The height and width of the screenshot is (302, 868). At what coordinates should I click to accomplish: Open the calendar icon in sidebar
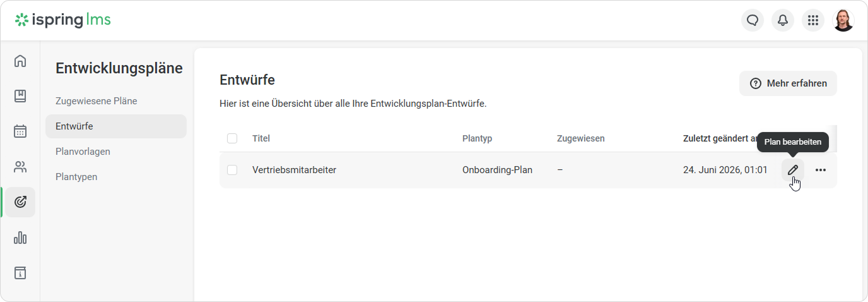tap(20, 131)
